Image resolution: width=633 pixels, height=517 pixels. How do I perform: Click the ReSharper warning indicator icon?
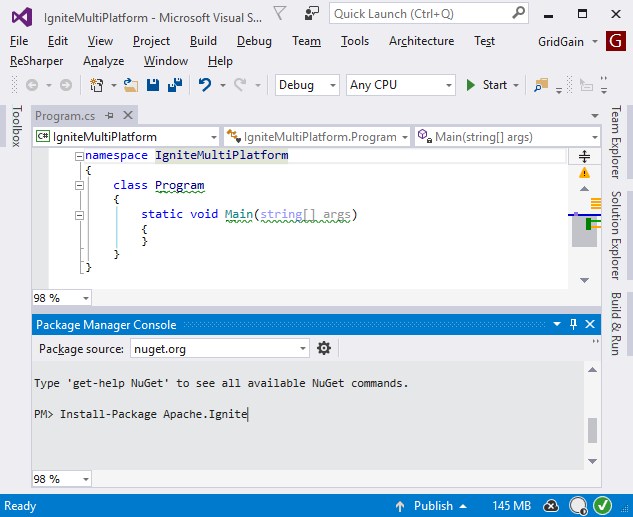[584, 173]
